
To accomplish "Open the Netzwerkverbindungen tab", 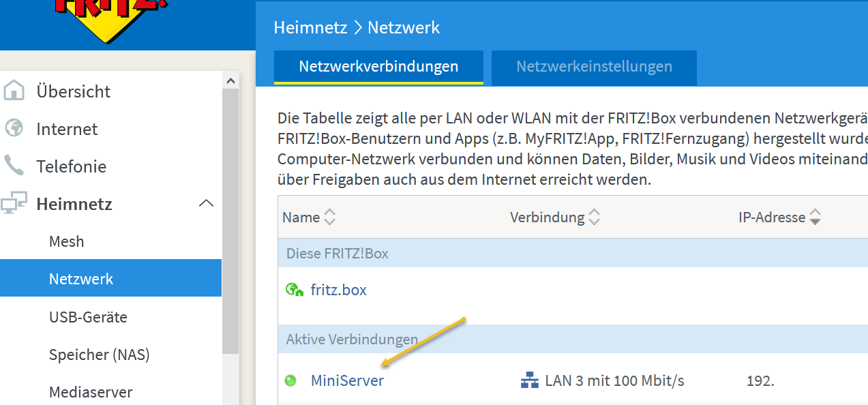I will pyautogui.click(x=378, y=67).
